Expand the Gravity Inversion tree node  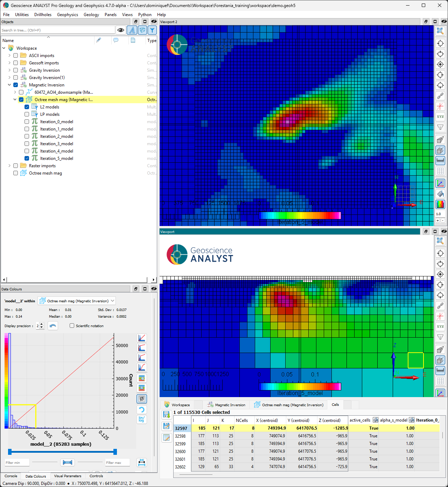click(9, 70)
